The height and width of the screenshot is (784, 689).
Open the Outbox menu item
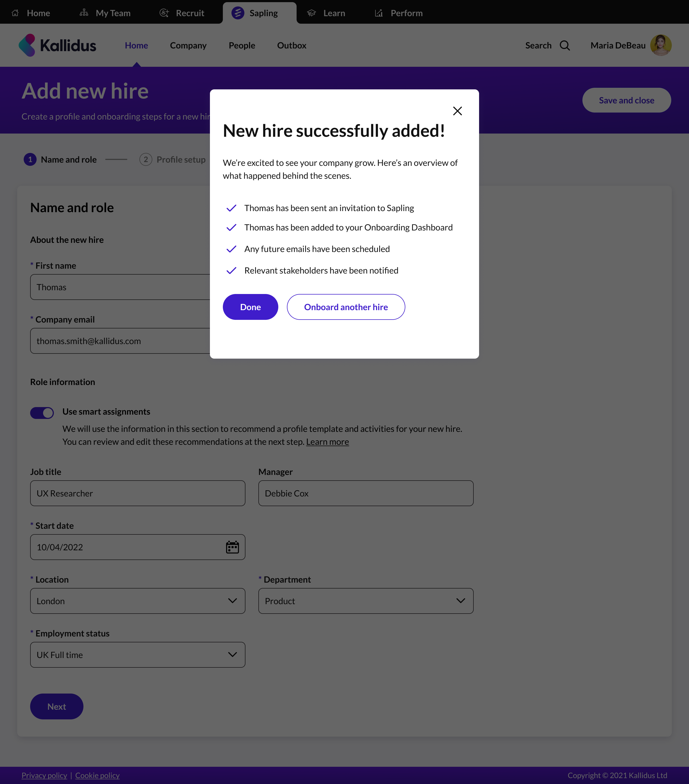coord(292,46)
